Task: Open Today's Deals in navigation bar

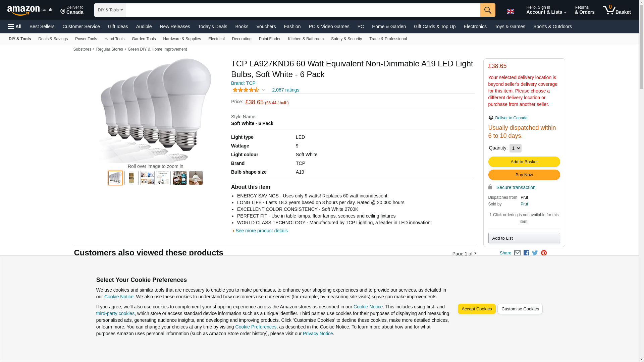Action: tap(212, 26)
